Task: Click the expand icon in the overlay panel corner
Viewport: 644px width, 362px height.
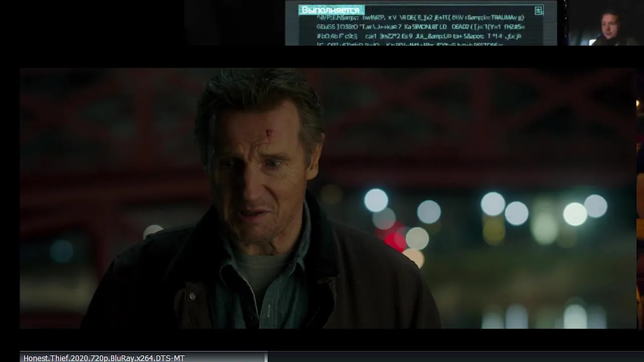Action: click(539, 11)
